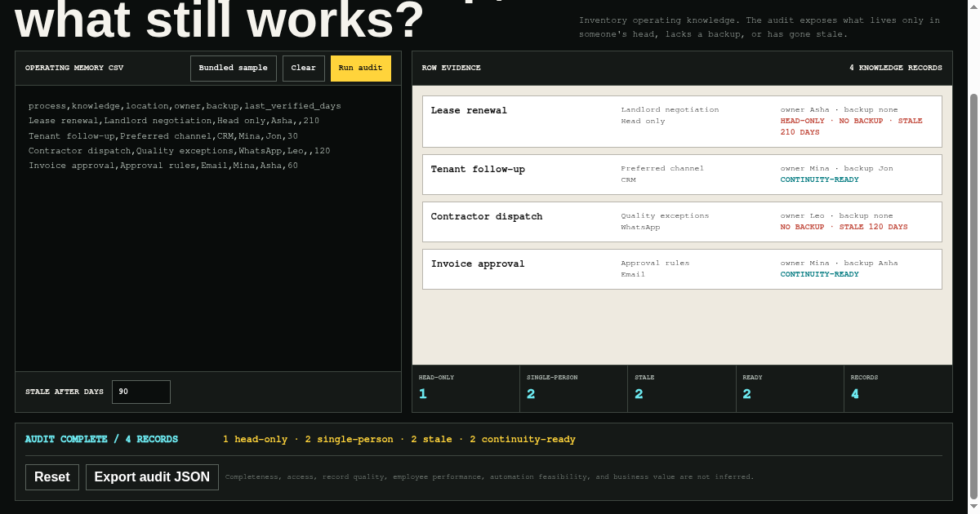The width and height of the screenshot is (980, 514).
Task: Click CSV line starting 'Tenant follow-up,Preferred channel'
Action: point(163,136)
